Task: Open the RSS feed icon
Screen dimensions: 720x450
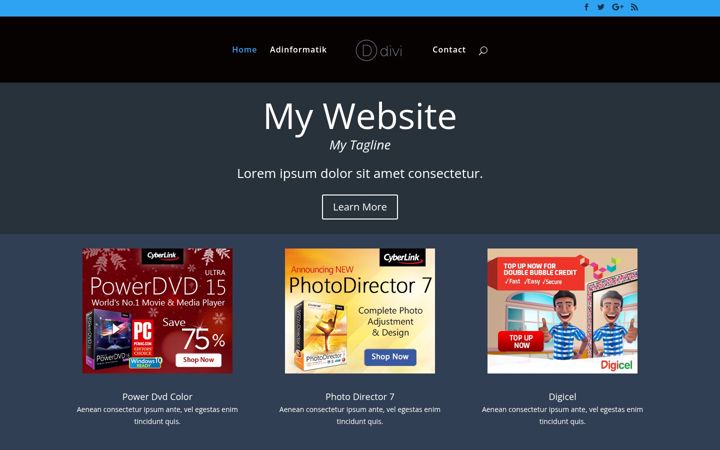Action: (x=634, y=7)
